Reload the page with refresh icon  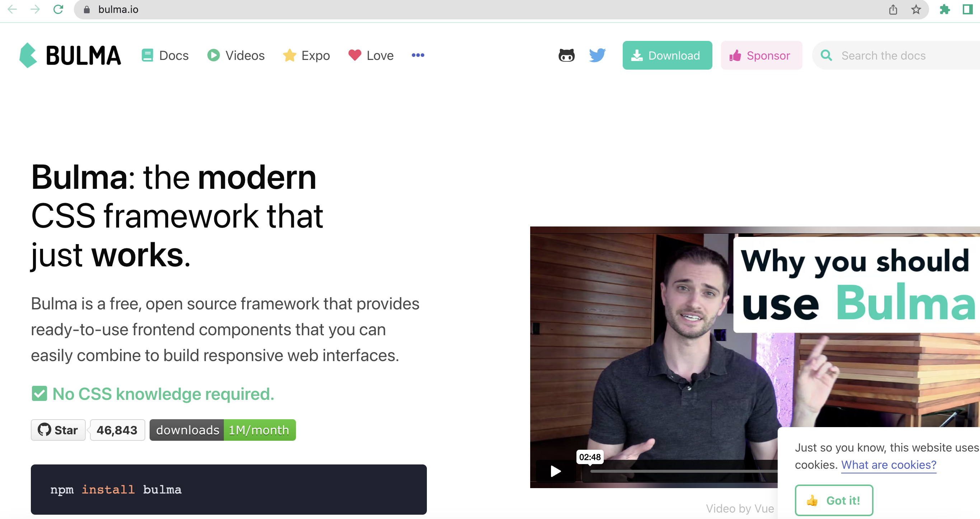tap(58, 10)
